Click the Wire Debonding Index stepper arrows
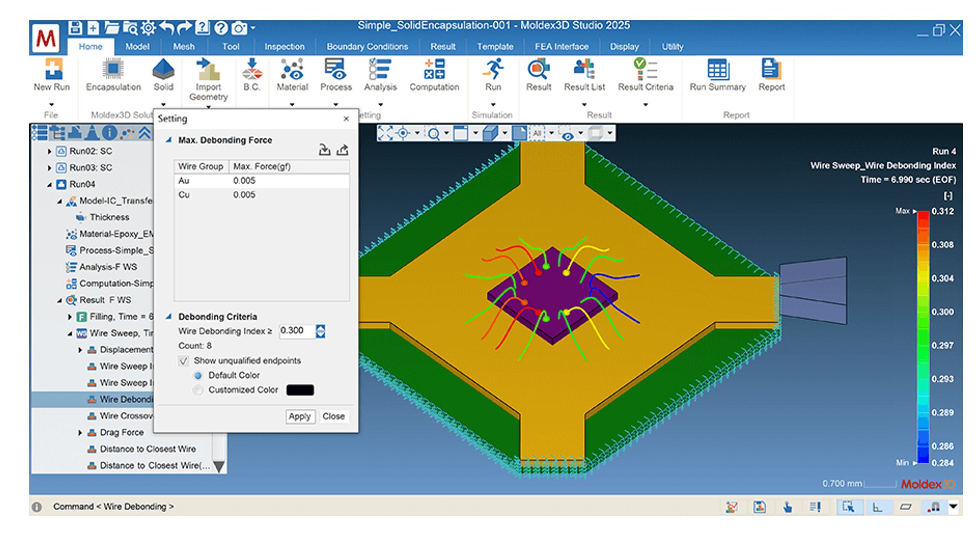This screenshot has width=980, height=533. [x=320, y=331]
